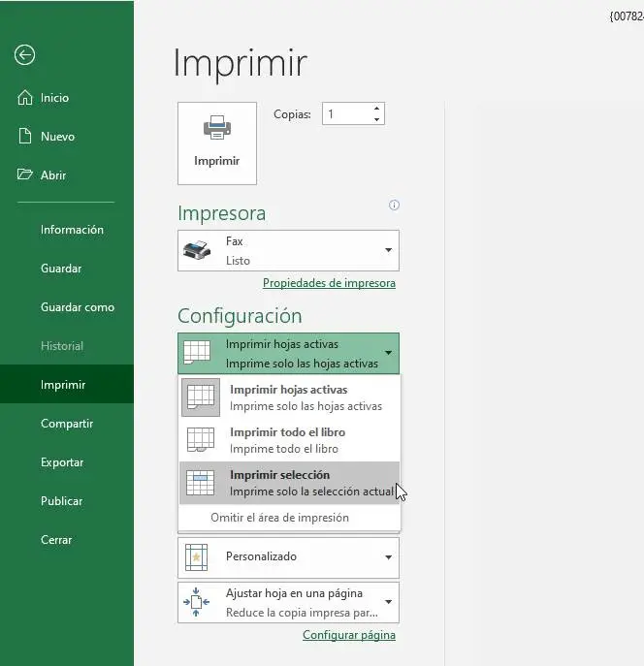Screen dimensions: 644x666
Task: Click the Inicio home icon
Action: coord(24,97)
